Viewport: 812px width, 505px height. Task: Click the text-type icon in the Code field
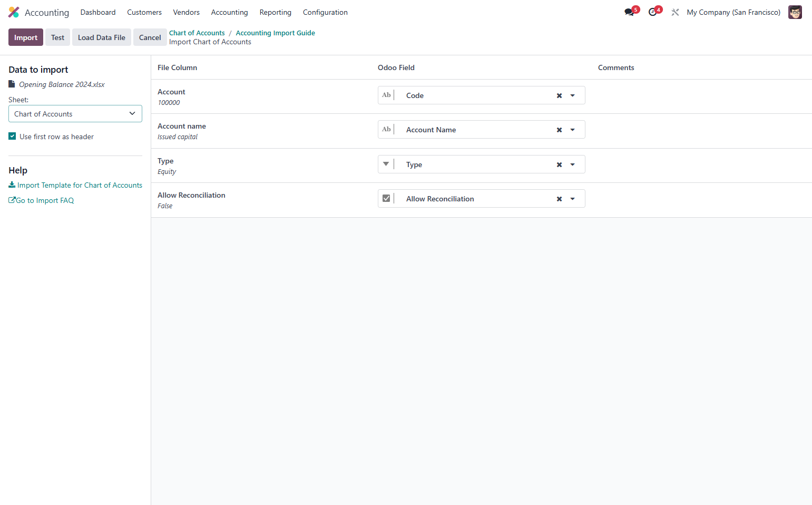point(386,95)
